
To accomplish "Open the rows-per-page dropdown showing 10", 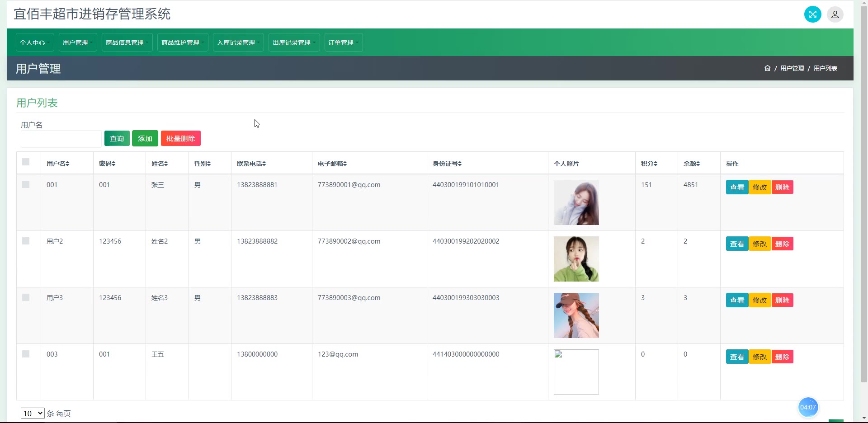I will [33, 414].
